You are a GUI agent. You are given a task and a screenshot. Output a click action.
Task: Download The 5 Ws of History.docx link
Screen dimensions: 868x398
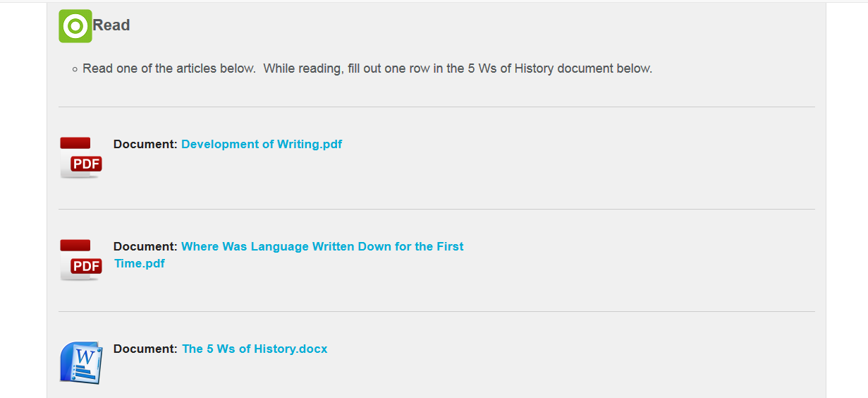(255, 349)
